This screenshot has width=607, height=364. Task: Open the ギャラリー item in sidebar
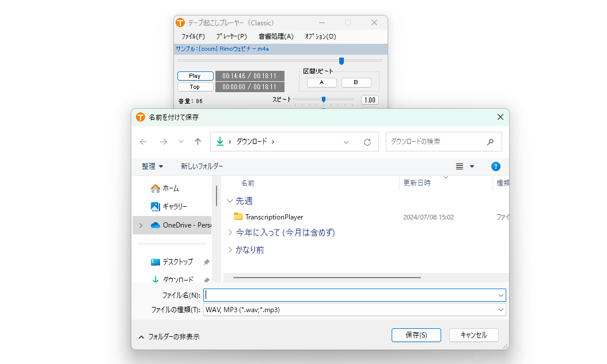174,206
